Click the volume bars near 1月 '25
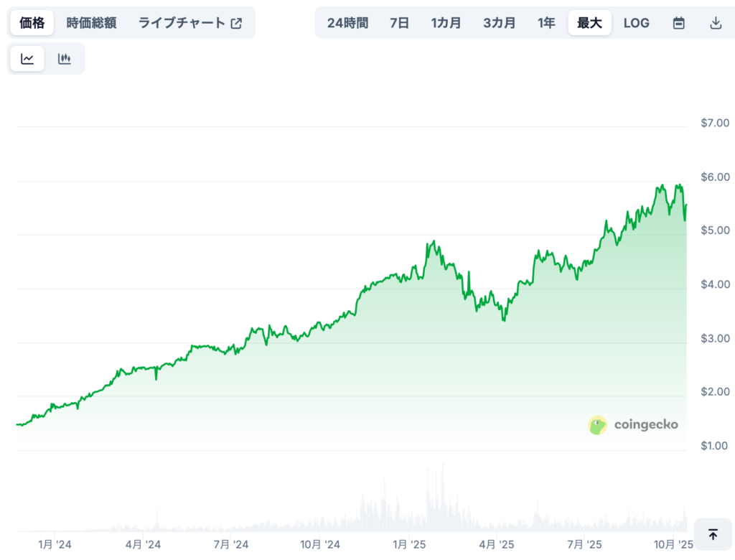This screenshot has width=735, height=560. (433, 503)
